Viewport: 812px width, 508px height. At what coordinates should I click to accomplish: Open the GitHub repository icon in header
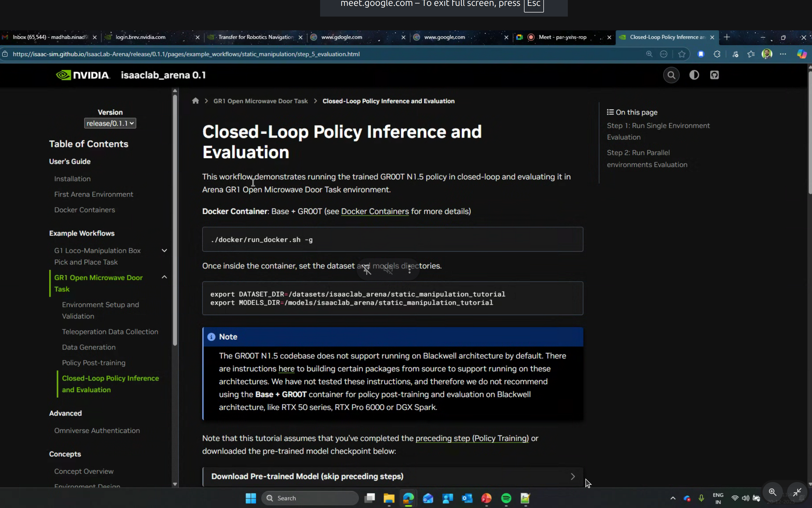click(715, 75)
